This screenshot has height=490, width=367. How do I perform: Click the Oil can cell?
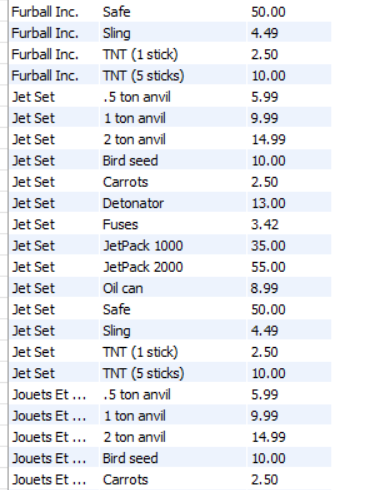173,288
